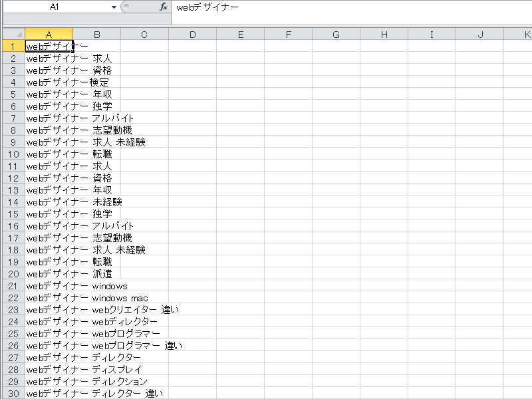532x399 pixels.
Task: Click cell 'webデザイナー windows mac'
Action: pyautogui.click(x=49, y=298)
